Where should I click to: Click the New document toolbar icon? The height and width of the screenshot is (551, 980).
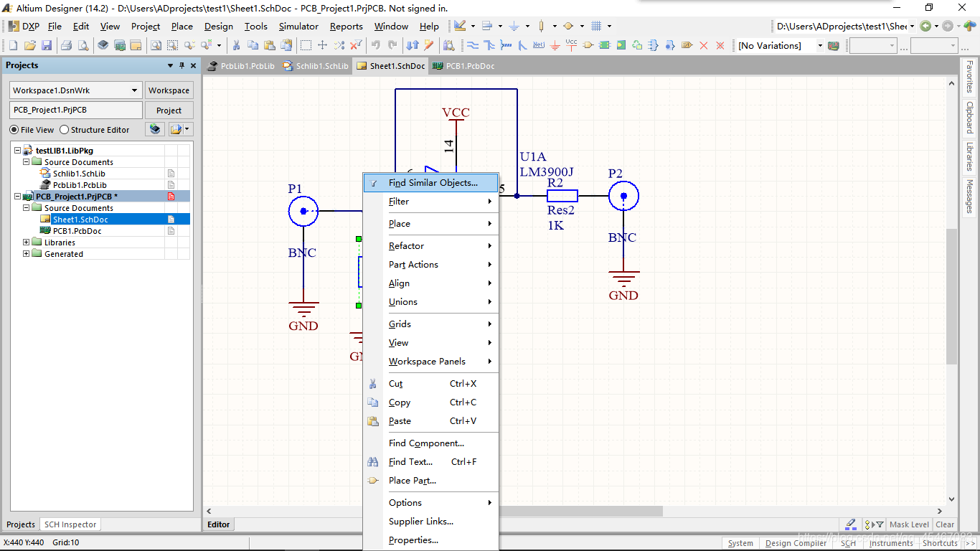point(13,45)
